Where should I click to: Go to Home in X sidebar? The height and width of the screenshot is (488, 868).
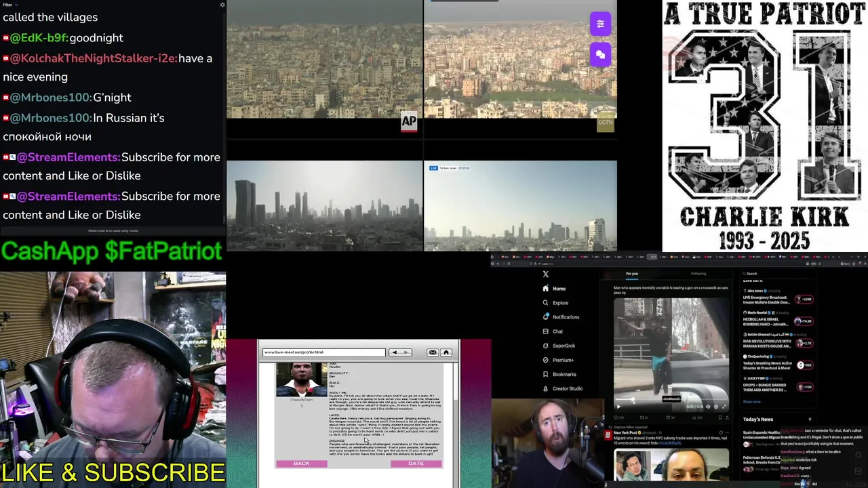[554, 289]
